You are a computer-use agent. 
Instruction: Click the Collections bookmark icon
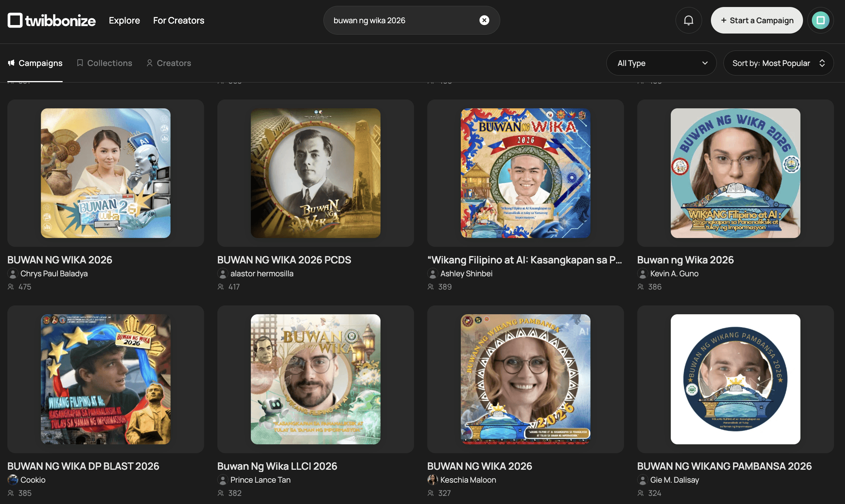(x=80, y=63)
